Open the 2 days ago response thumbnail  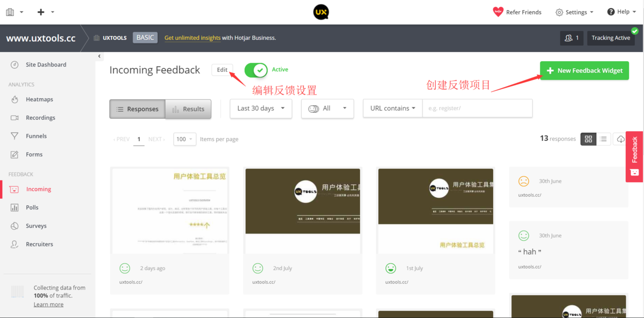click(x=170, y=211)
